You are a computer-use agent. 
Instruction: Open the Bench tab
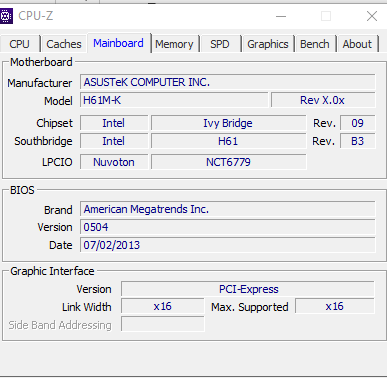point(315,44)
